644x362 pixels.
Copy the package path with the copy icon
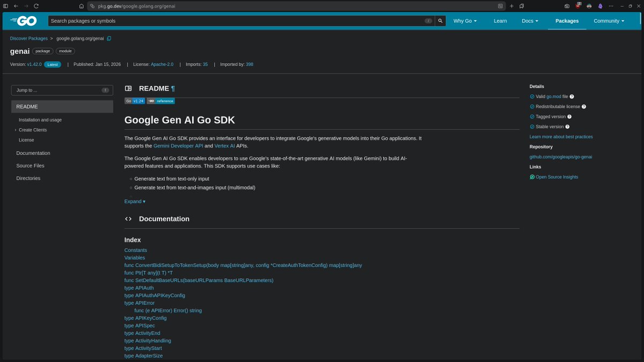109,39
